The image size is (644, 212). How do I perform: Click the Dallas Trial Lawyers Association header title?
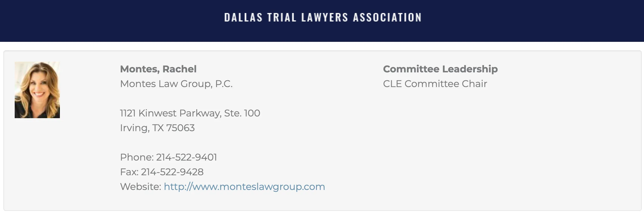pyautogui.click(x=323, y=18)
